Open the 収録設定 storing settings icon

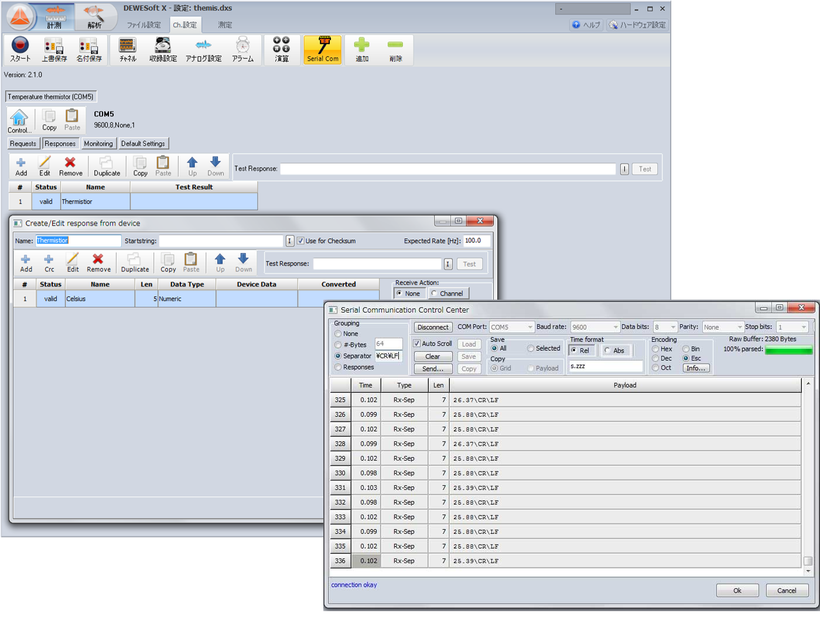[163, 49]
